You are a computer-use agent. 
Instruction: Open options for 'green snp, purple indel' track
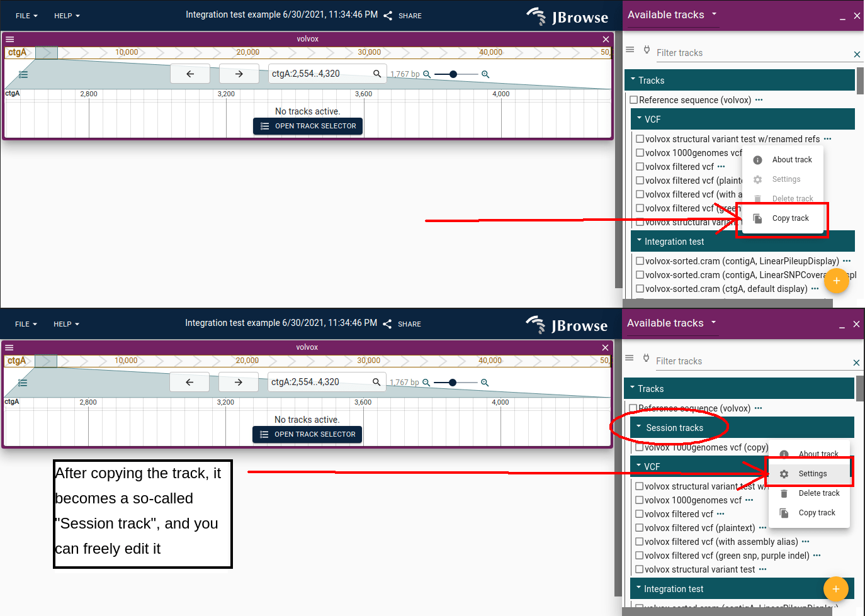click(817, 556)
